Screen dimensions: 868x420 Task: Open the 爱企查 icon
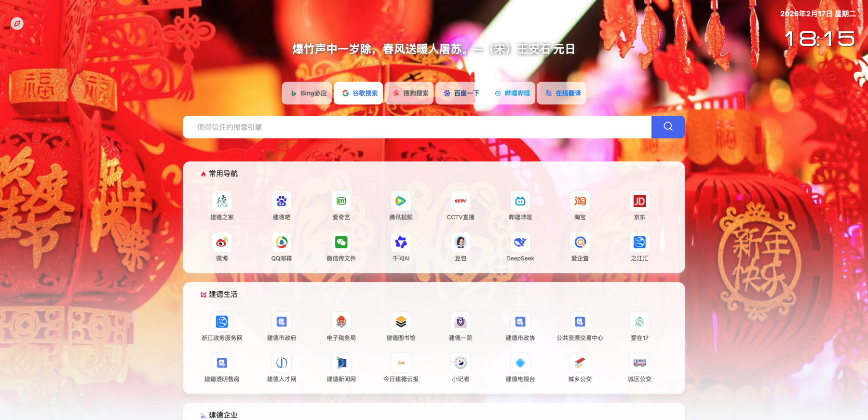click(x=580, y=242)
